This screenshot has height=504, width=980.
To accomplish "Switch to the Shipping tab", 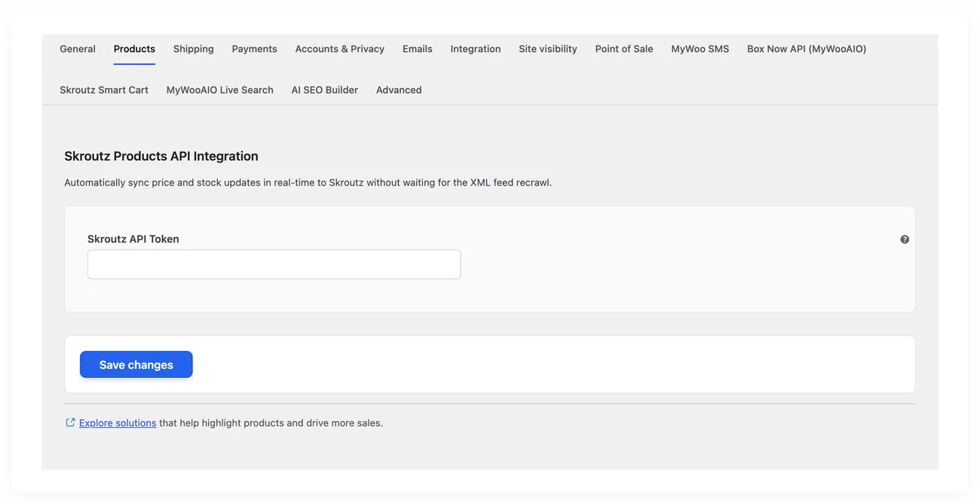I will 194,49.
